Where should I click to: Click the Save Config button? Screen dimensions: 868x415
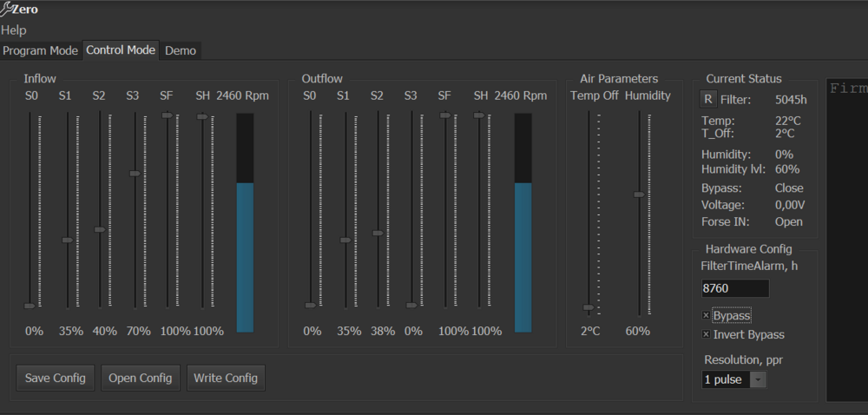click(x=56, y=378)
